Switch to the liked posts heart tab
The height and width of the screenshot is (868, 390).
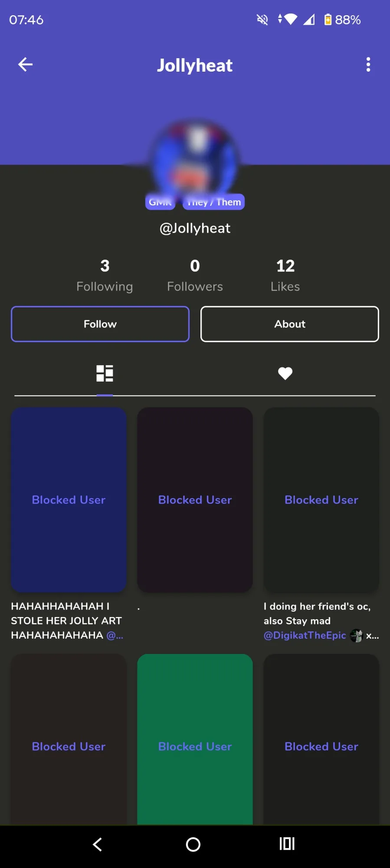point(285,373)
